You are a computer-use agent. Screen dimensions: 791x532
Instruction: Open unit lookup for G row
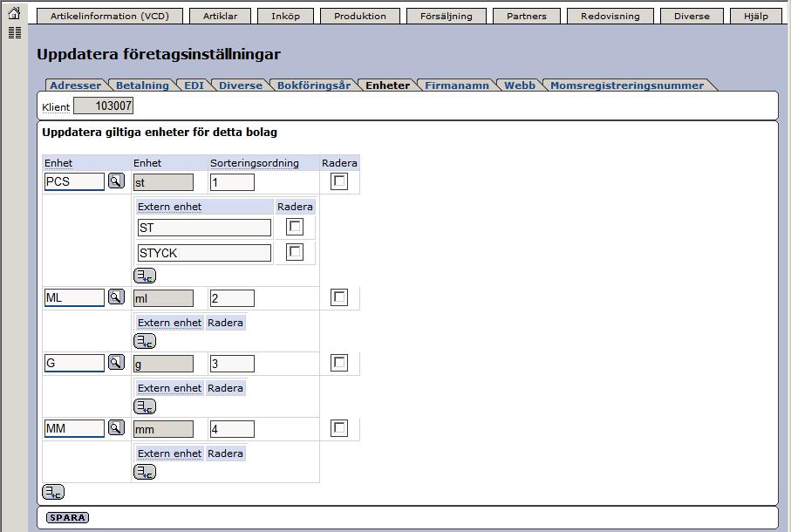click(x=116, y=363)
